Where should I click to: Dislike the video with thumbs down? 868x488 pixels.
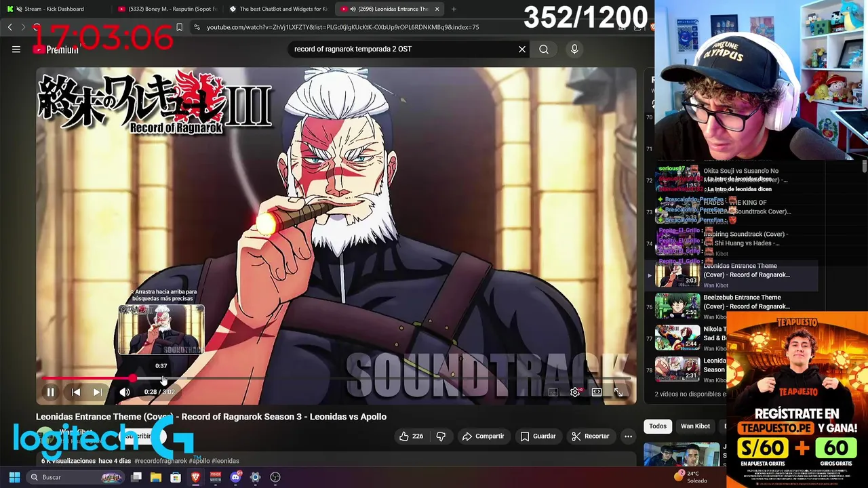coord(441,436)
